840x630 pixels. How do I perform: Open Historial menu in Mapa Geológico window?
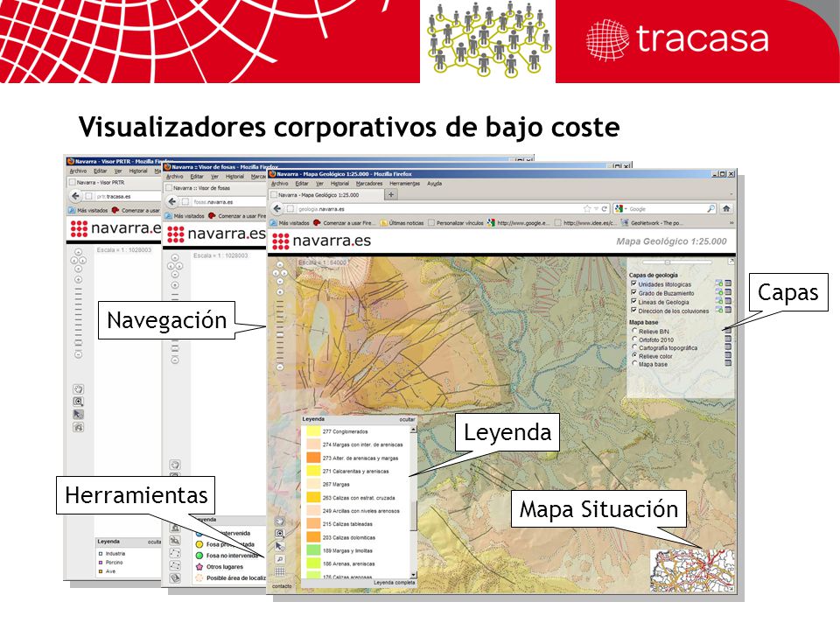(x=339, y=183)
